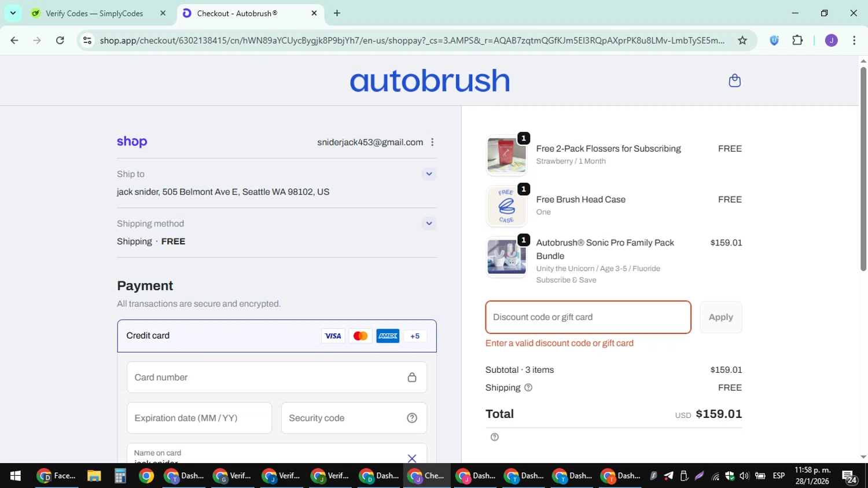Open the shopping bag cart icon
868x488 pixels.
(x=734, y=80)
